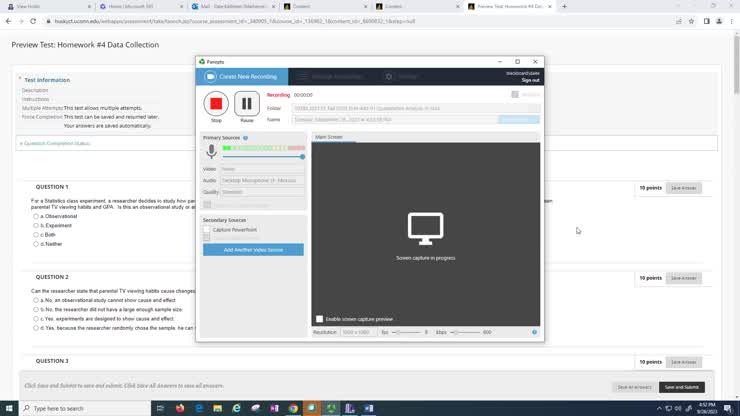Click the microphone icon under Primary Sources
The image size is (740, 416).
(x=211, y=152)
